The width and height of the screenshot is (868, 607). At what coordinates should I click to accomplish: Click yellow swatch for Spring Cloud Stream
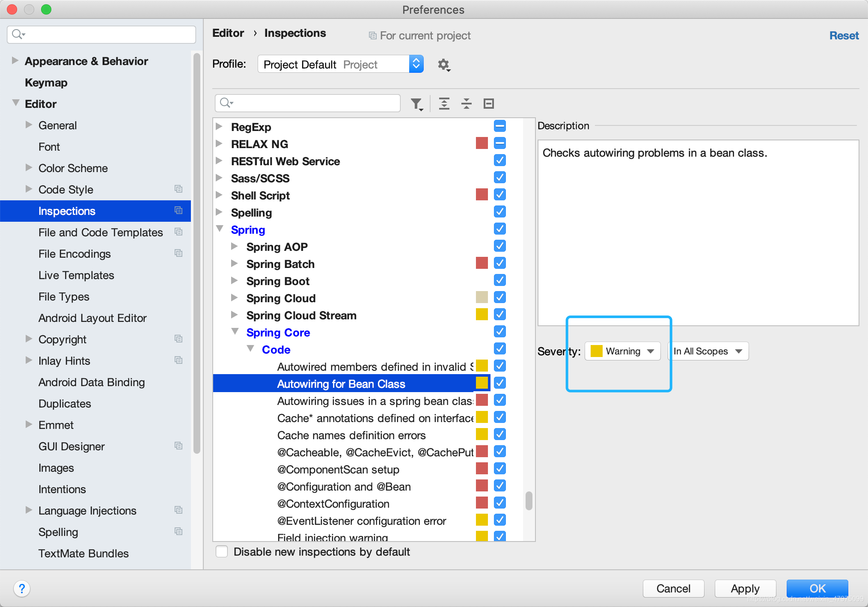click(482, 314)
